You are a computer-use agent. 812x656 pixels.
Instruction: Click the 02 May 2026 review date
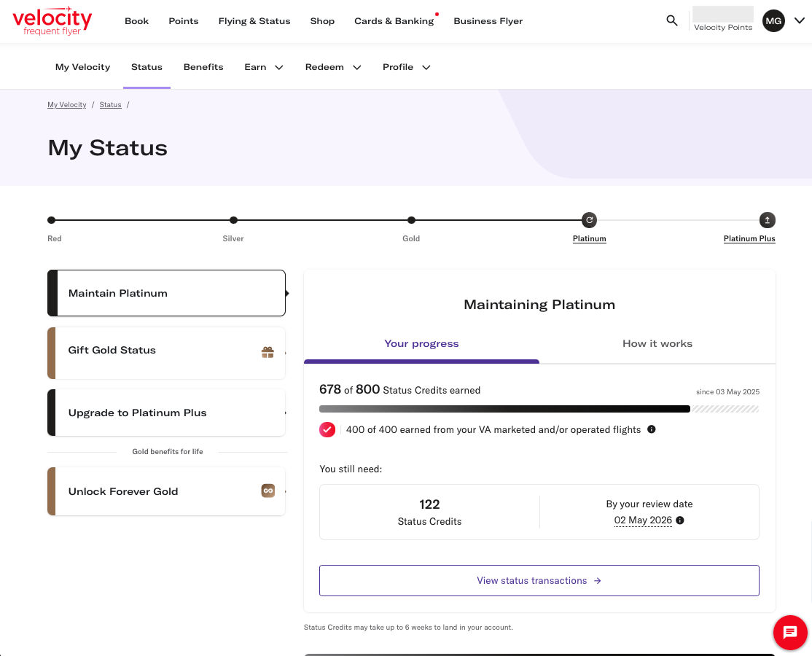pyautogui.click(x=643, y=520)
